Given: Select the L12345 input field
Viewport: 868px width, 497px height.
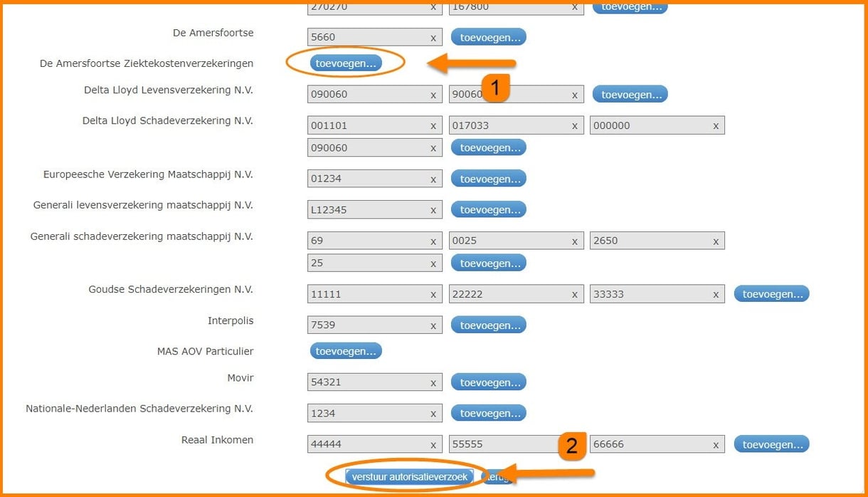Looking at the screenshot, I should point(374,209).
